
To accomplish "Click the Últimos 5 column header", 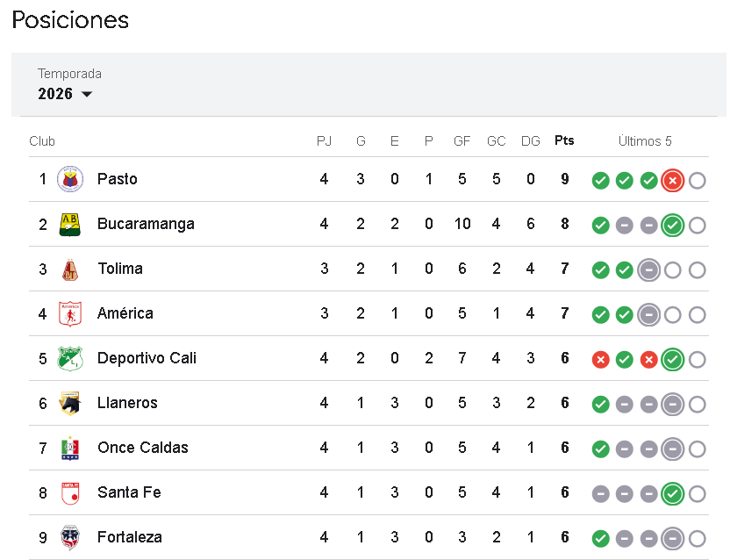I will 645,141.
